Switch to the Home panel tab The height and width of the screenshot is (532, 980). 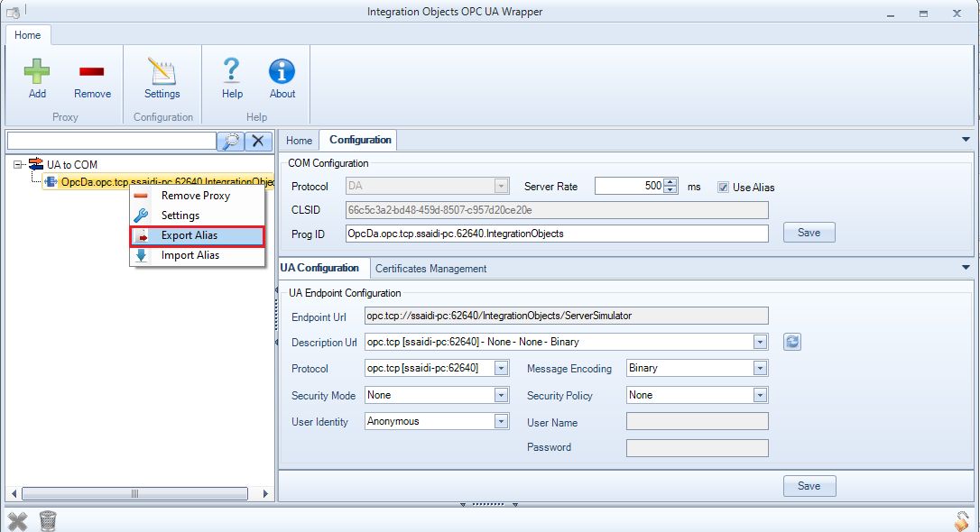coord(299,141)
